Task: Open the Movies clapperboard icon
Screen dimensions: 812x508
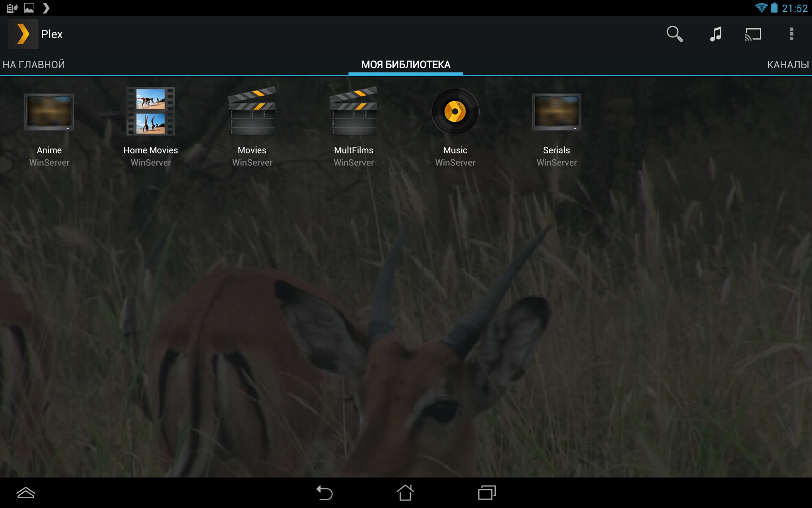Action: tap(252, 111)
